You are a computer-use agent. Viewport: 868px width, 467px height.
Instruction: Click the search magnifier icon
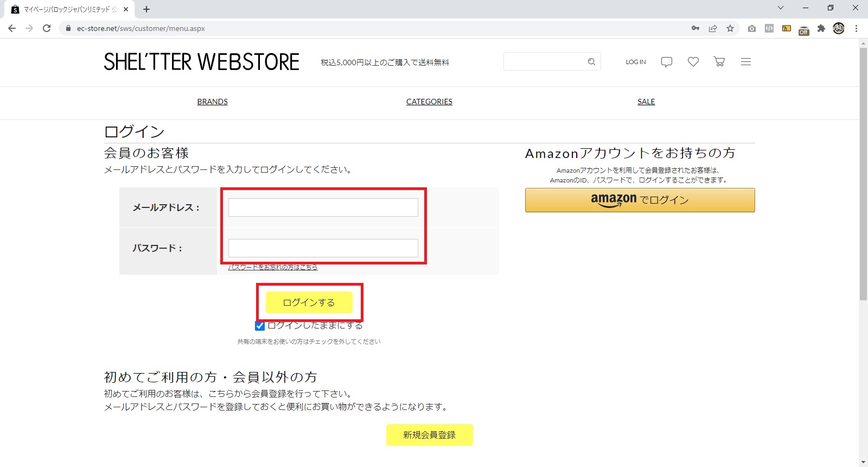(591, 62)
